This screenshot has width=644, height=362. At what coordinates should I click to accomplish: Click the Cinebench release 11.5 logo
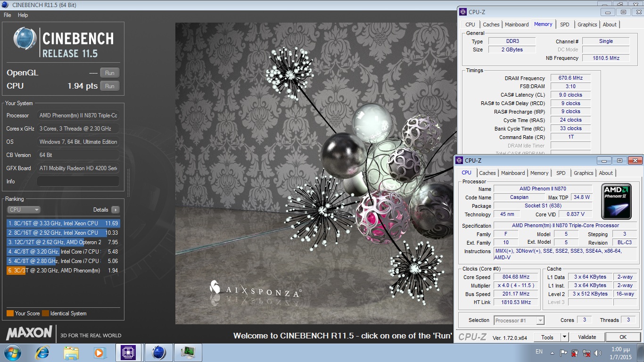coord(64,42)
